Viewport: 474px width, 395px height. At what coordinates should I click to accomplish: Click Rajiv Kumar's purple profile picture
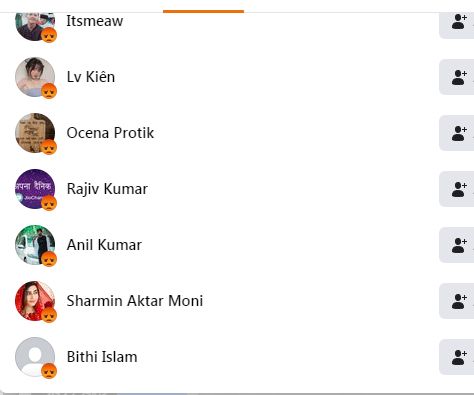[35, 189]
